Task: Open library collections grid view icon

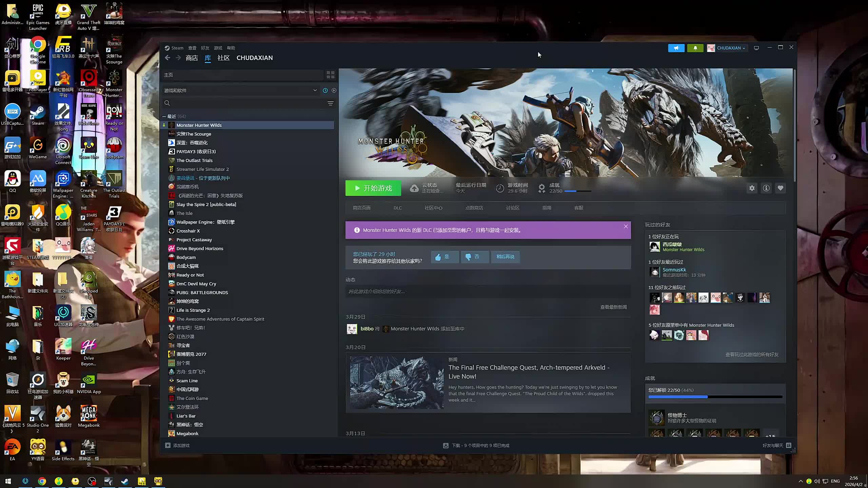Action: click(330, 75)
